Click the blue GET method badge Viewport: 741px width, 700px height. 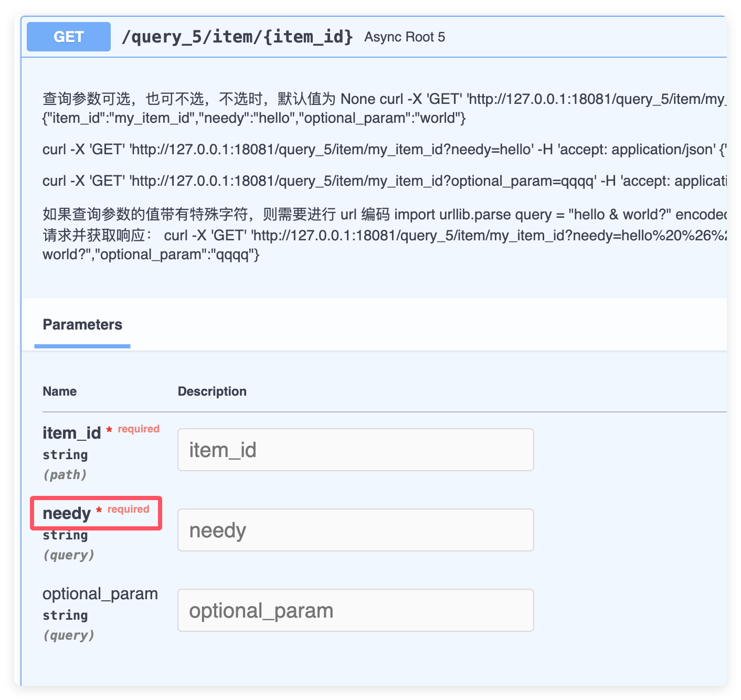(x=69, y=37)
